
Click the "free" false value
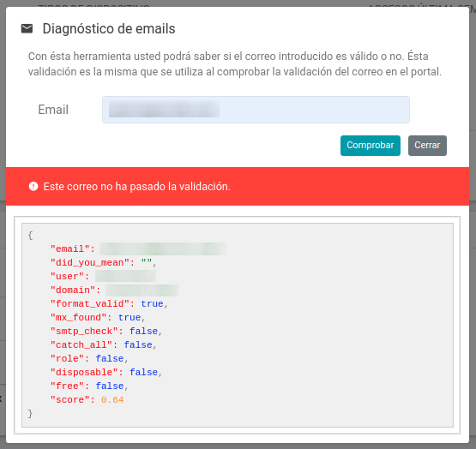[110, 386]
